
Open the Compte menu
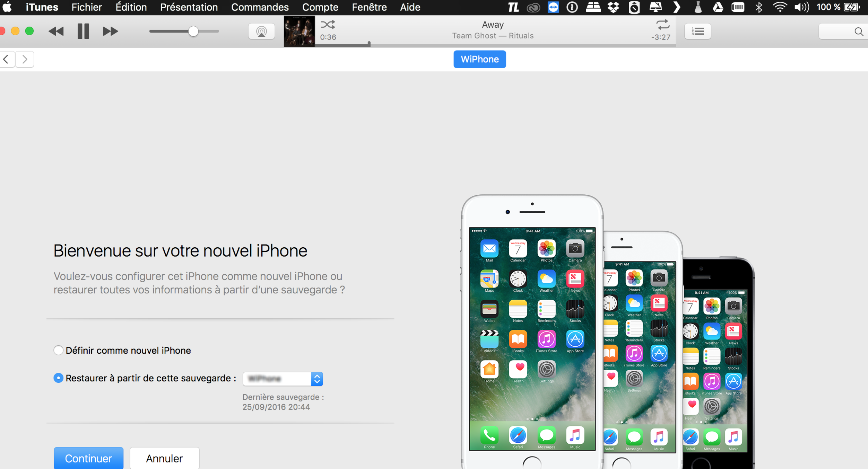click(320, 7)
